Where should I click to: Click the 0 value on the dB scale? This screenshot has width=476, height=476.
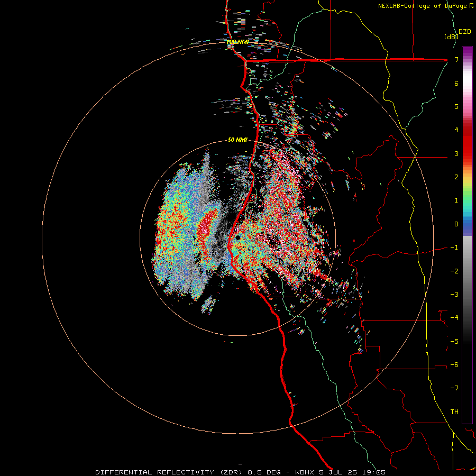click(456, 224)
